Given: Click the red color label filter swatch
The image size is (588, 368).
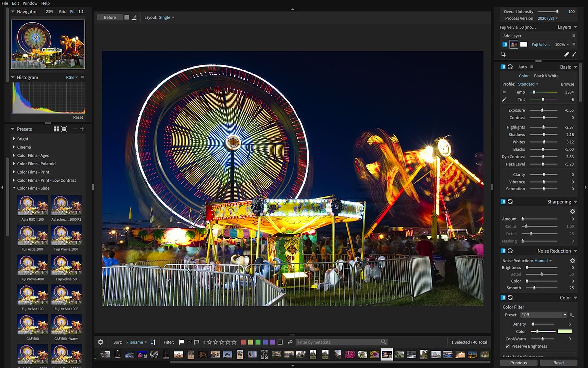Looking at the screenshot, I should point(243,342).
